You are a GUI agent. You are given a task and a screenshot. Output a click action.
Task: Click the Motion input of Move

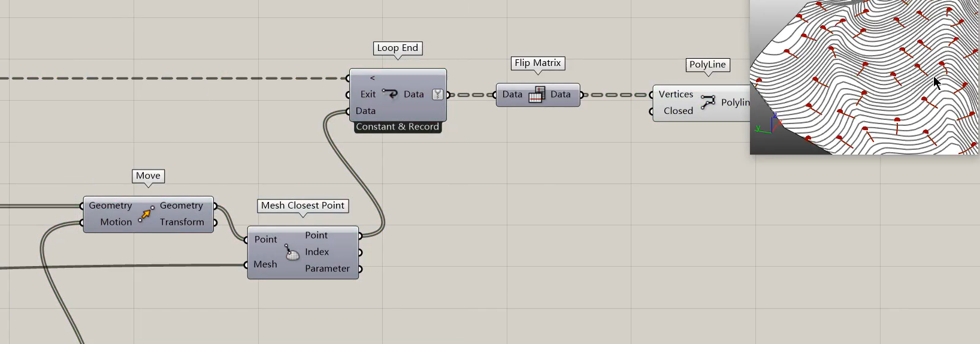(116, 222)
